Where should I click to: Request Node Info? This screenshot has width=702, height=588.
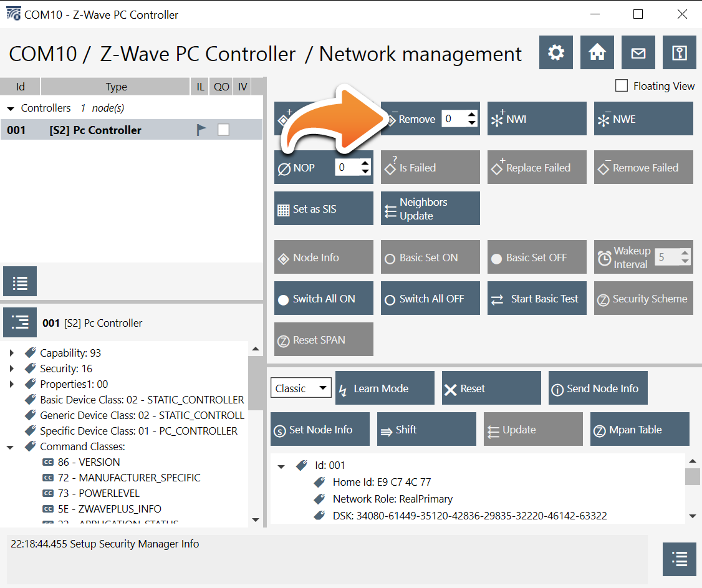tap(324, 257)
